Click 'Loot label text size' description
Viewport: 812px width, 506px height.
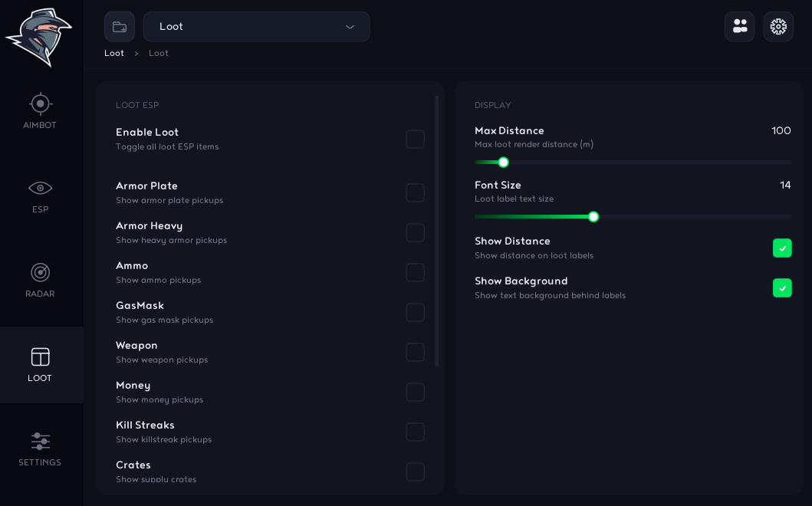click(x=514, y=199)
